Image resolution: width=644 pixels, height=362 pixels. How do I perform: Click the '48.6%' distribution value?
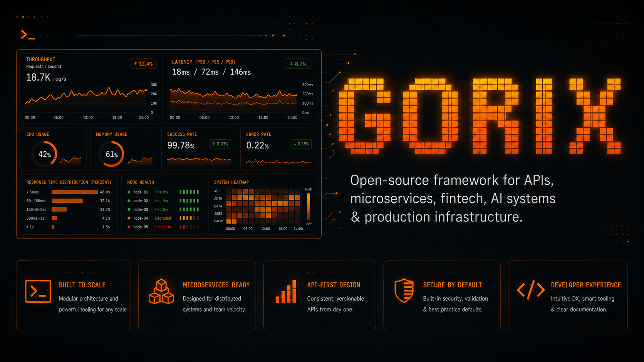pyautogui.click(x=105, y=192)
